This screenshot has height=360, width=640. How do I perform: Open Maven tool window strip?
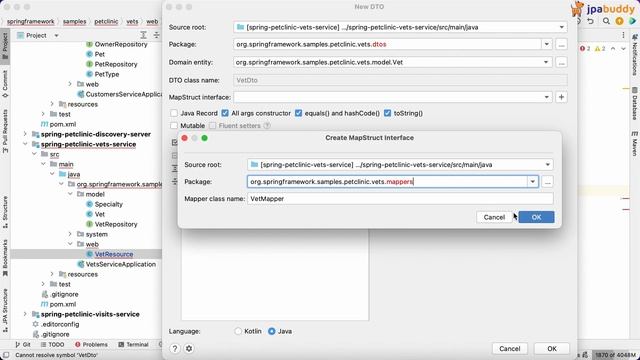point(635,144)
